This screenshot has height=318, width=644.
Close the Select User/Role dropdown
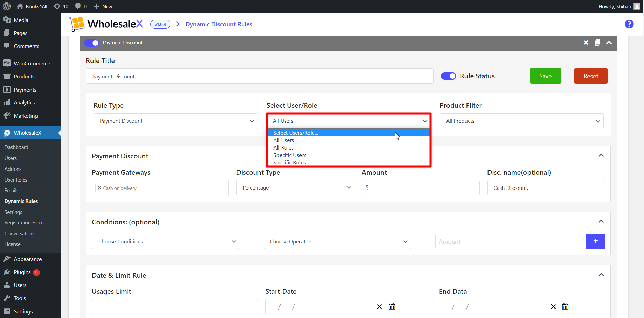[349, 121]
